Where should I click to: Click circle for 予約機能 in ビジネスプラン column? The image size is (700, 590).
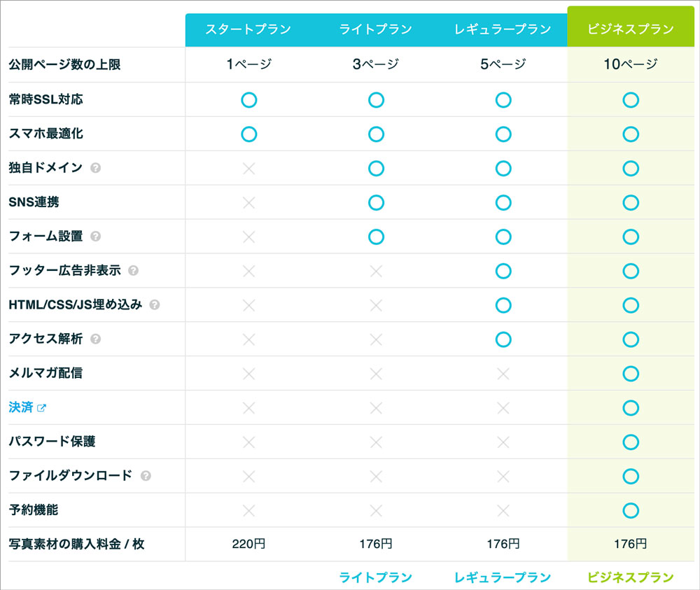tap(631, 510)
